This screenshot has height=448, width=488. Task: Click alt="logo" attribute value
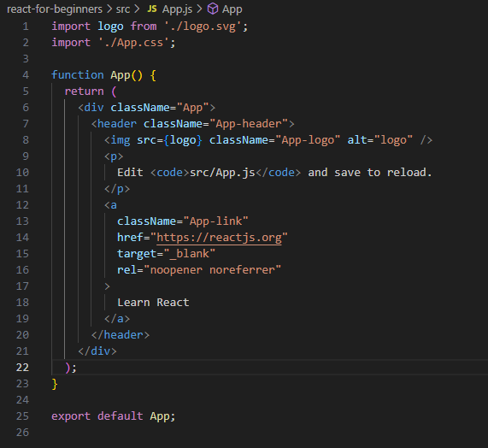coord(393,140)
